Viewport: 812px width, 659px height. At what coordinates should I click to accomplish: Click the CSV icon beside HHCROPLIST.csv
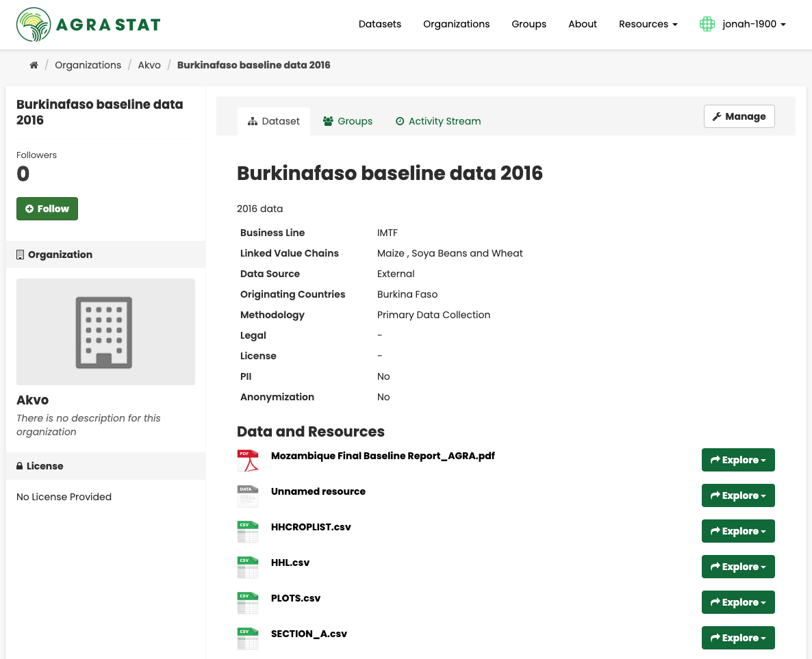[248, 532]
